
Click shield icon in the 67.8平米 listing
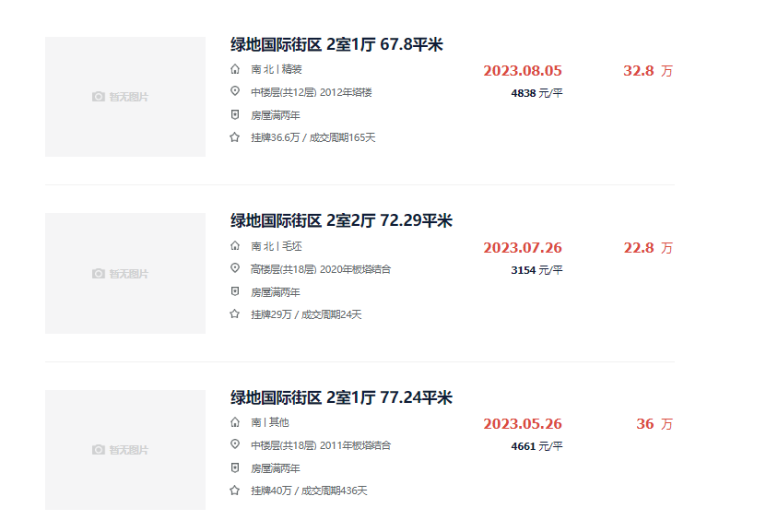pos(235,114)
